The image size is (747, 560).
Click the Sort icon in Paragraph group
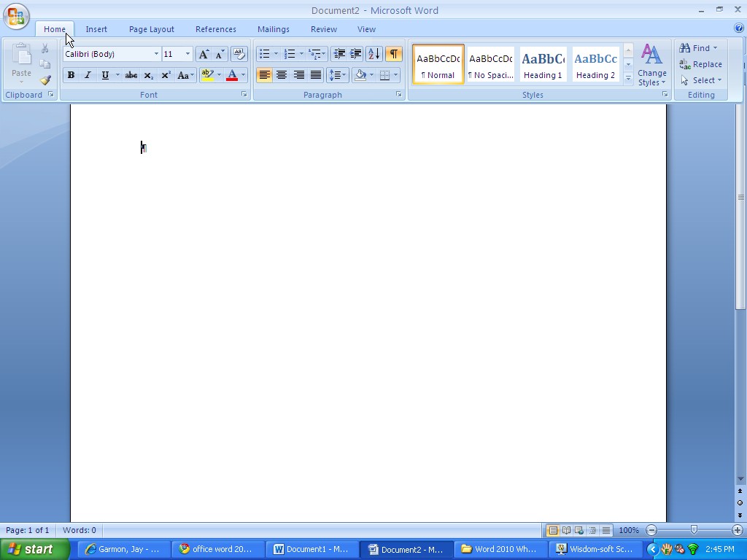click(x=373, y=54)
